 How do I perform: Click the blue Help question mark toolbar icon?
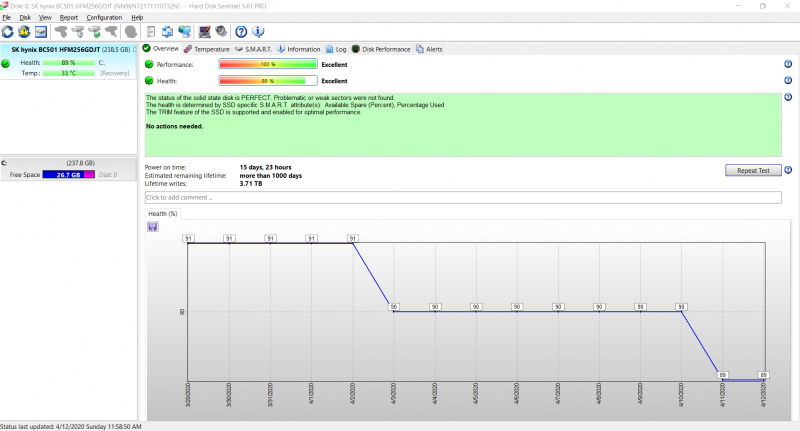(241, 32)
